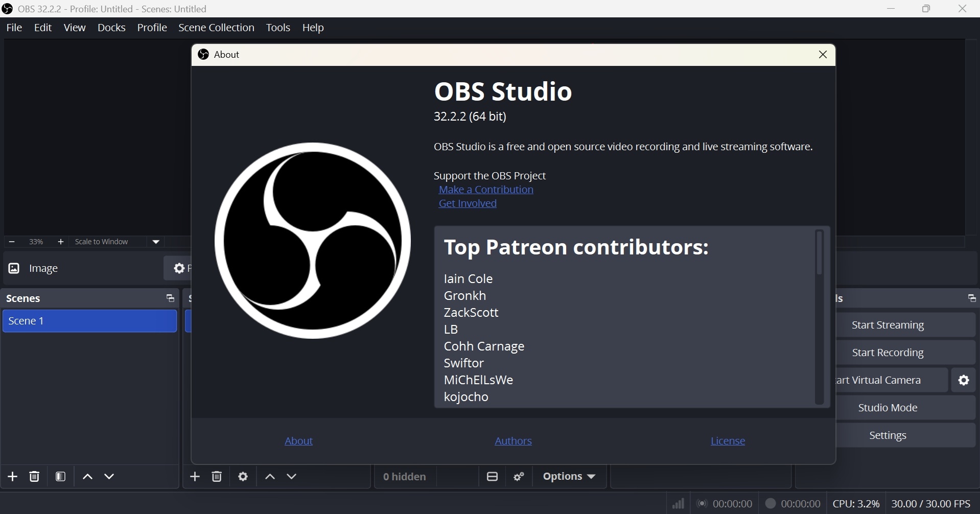Image resolution: width=980 pixels, height=514 pixels.
Task: Click the recording time status indicator
Action: point(771,504)
